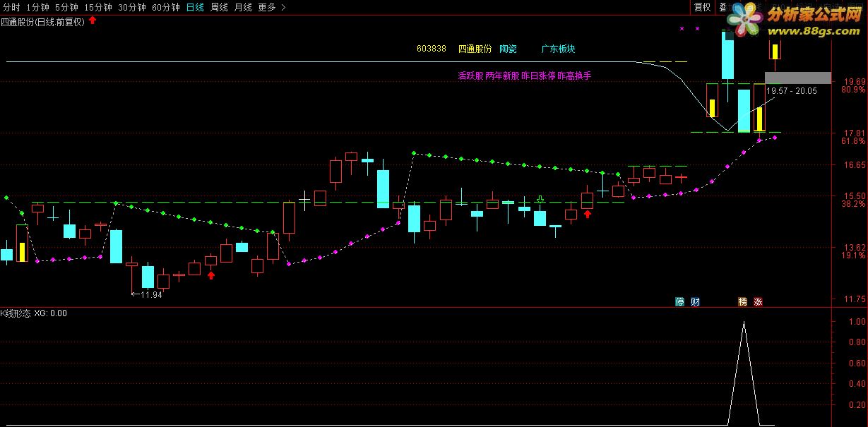Click the 财 finance marker icon

point(696,301)
